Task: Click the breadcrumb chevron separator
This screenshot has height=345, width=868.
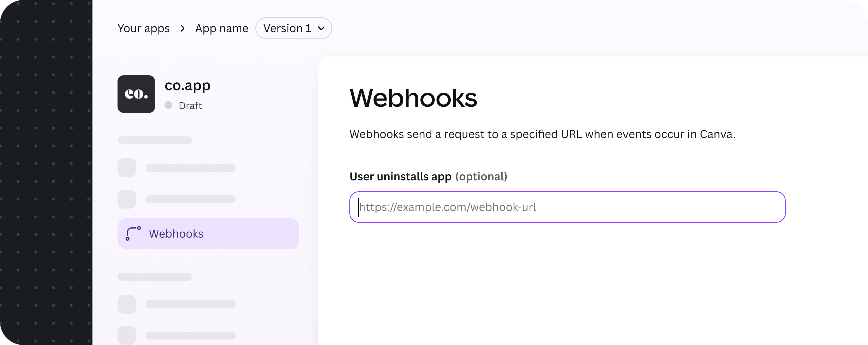Action: [x=183, y=28]
